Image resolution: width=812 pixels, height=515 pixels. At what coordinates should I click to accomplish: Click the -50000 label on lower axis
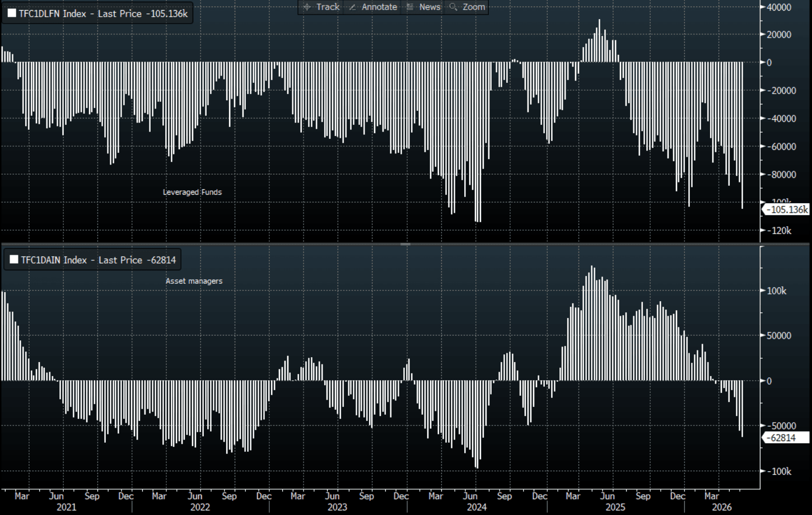[781, 426]
